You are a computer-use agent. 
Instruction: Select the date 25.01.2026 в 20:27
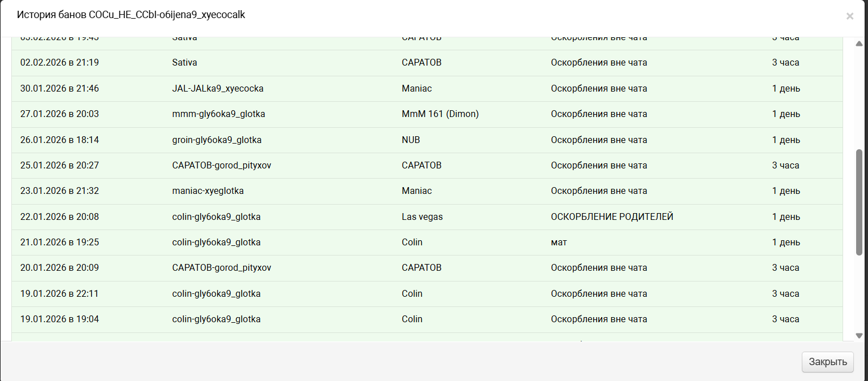click(59, 166)
